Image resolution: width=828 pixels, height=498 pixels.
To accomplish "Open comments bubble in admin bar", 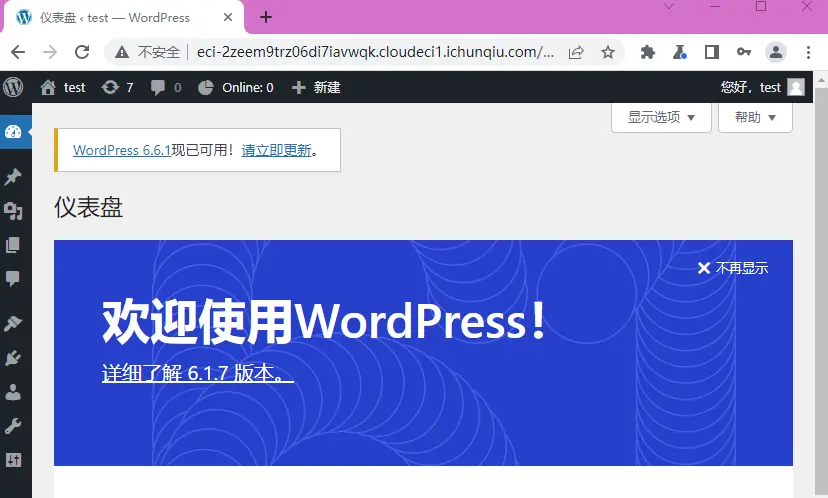I will [x=166, y=87].
